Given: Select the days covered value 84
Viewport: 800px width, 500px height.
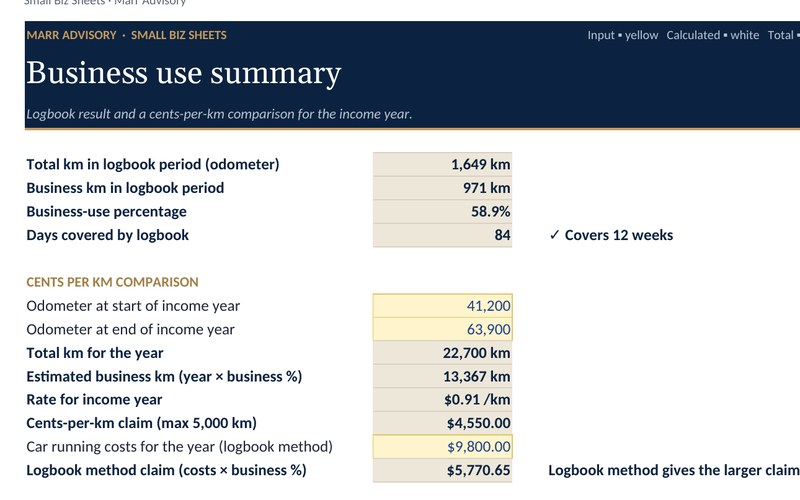Looking at the screenshot, I should [x=442, y=235].
